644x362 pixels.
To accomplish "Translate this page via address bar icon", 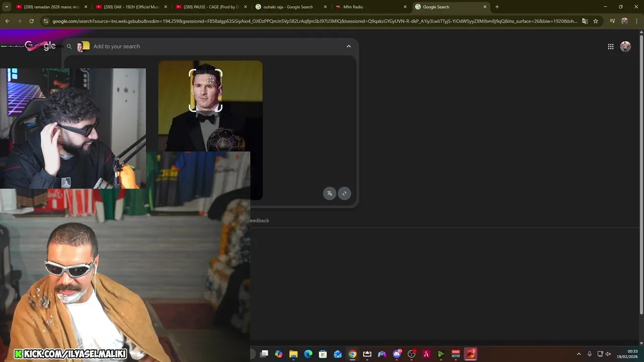I will (585, 21).
